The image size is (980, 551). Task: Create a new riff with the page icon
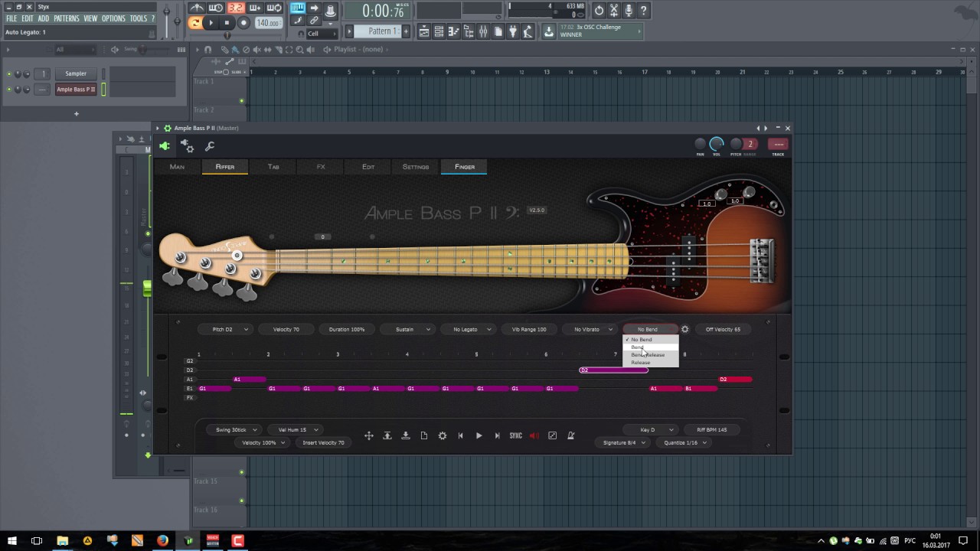[424, 435]
